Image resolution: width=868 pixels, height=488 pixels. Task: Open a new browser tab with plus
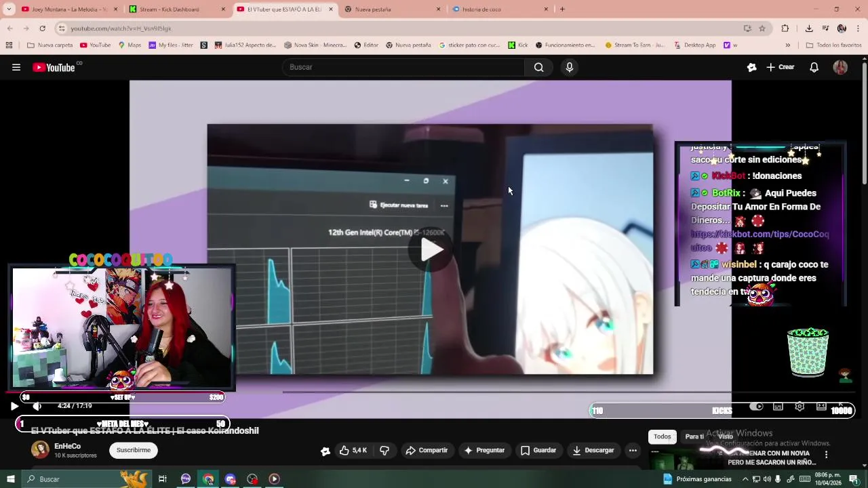(x=562, y=9)
